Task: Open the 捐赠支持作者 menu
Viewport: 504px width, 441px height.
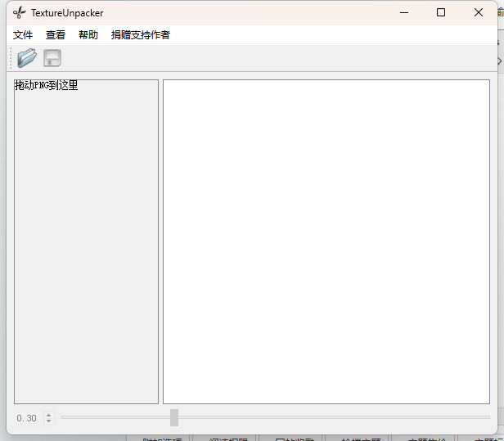Action: click(x=141, y=34)
